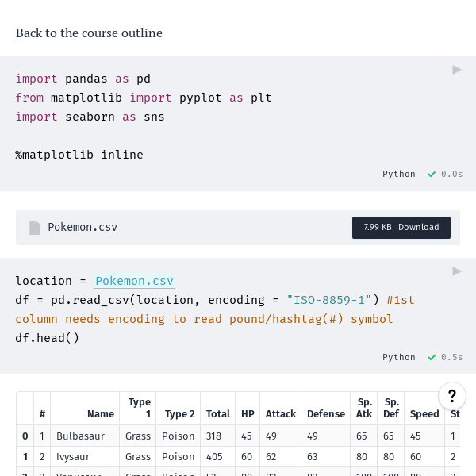This screenshot has height=476, width=476.
Task: Click green checkmark of first cell status
Action: pyautogui.click(x=432, y=174)
